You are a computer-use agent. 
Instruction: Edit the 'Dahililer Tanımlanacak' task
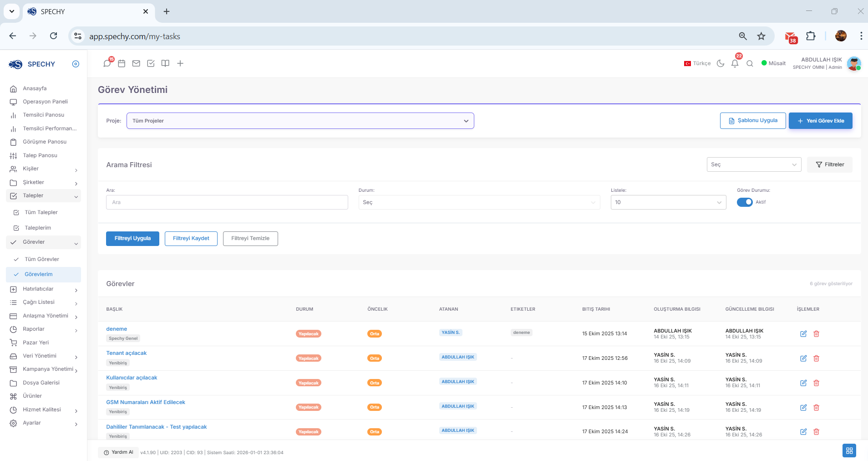click(x=803, y=432)
